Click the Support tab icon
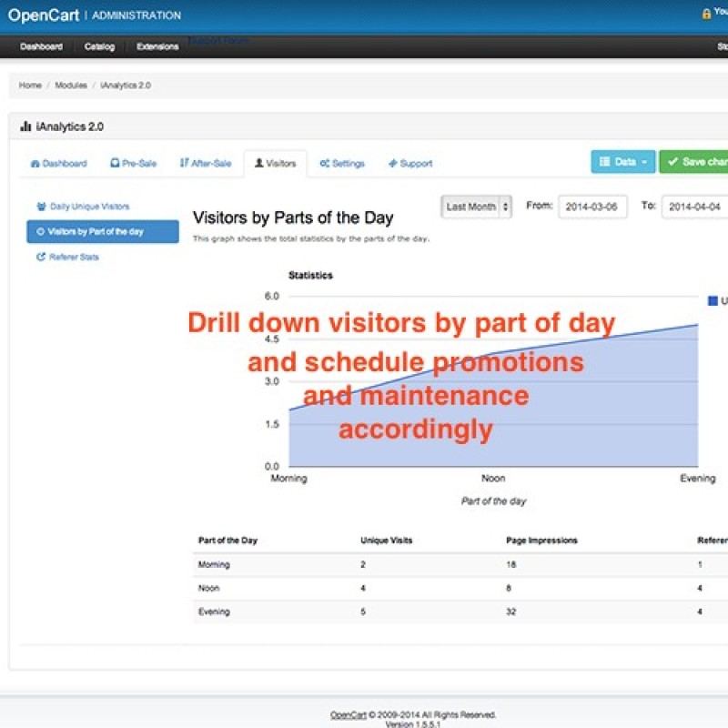The image size is (728, 728). point(392,164)
